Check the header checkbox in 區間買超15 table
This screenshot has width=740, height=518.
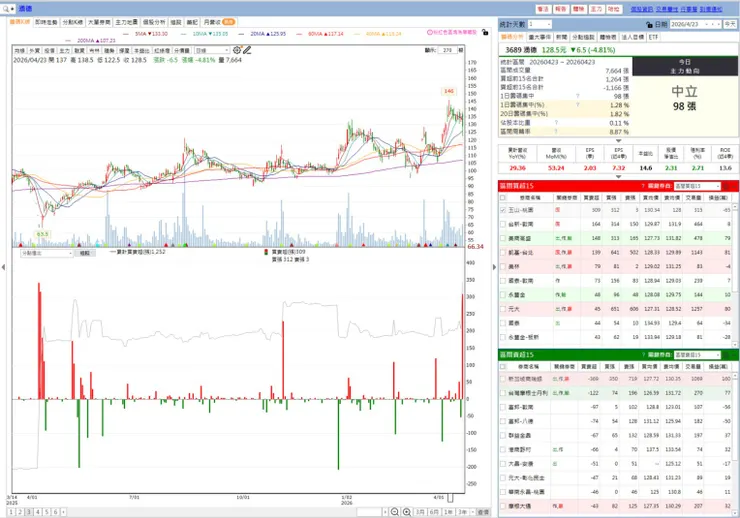[503, 198]
